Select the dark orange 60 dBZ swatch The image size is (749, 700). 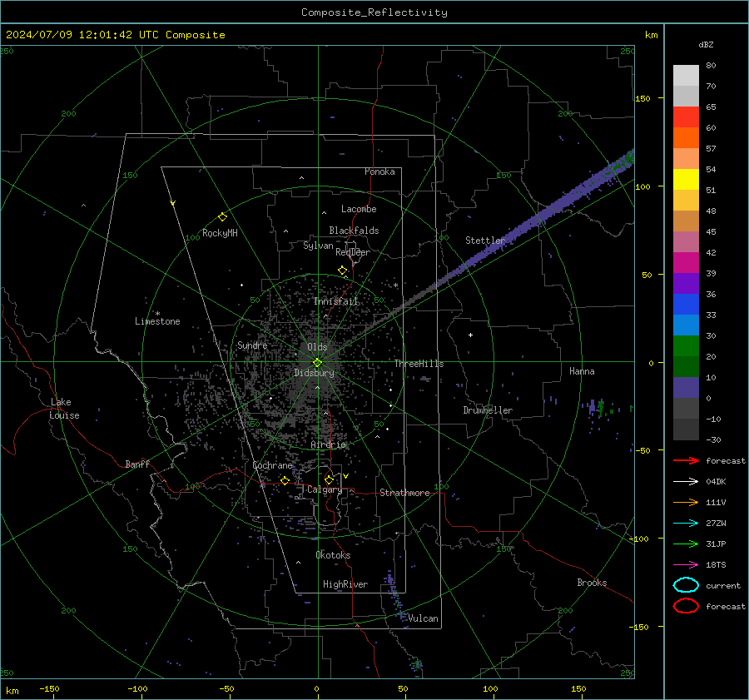686,137
